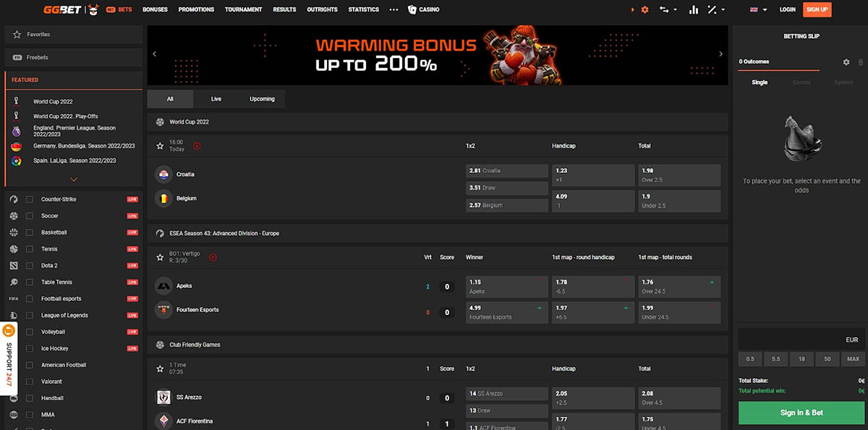
Task: Favorite the Apeks vs Fourteen Esports star
Action: point(160,257)
